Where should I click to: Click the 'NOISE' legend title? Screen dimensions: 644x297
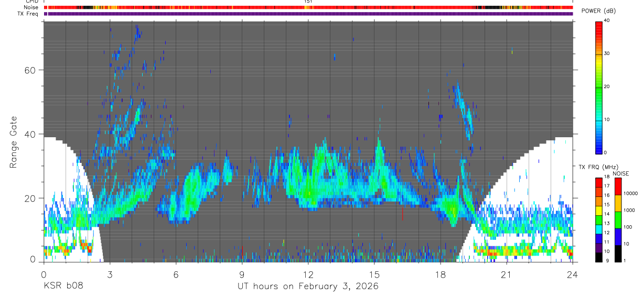[x=620, y=173]
